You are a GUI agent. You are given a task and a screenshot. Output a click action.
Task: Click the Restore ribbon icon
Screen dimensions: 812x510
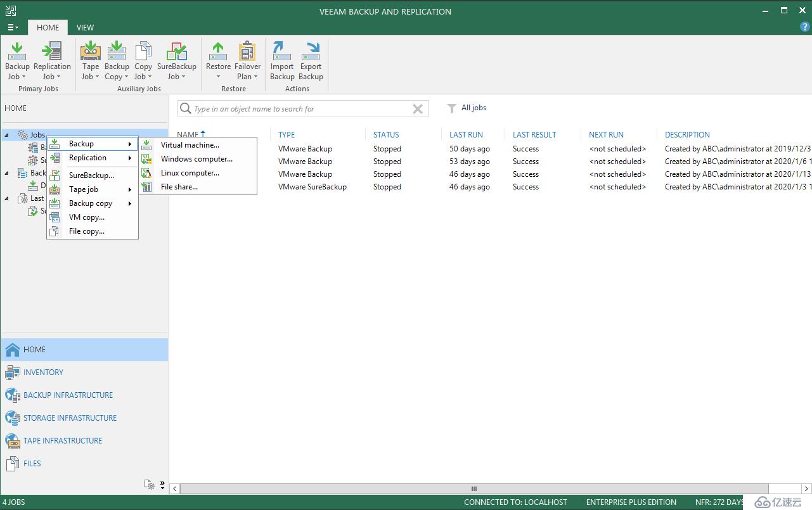click(x=218, y=51)
